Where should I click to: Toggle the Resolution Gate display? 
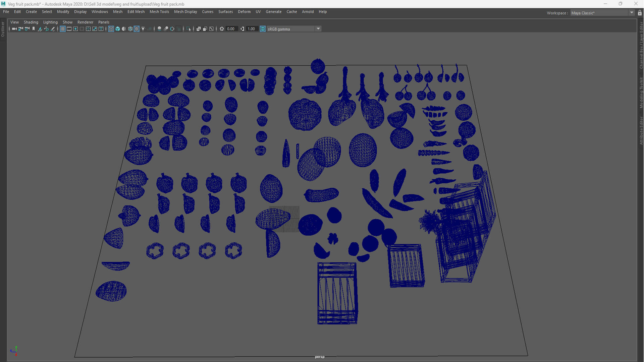coord(75,29)
